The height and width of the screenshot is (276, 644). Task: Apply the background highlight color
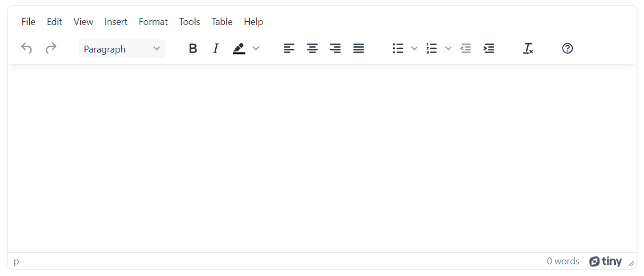(x=239, y=48)
